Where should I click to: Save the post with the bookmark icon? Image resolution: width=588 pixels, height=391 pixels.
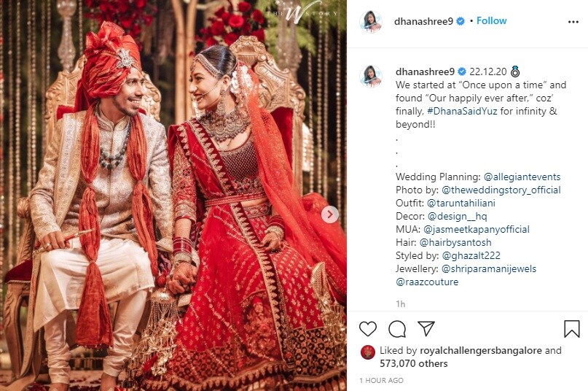point(571,329)
